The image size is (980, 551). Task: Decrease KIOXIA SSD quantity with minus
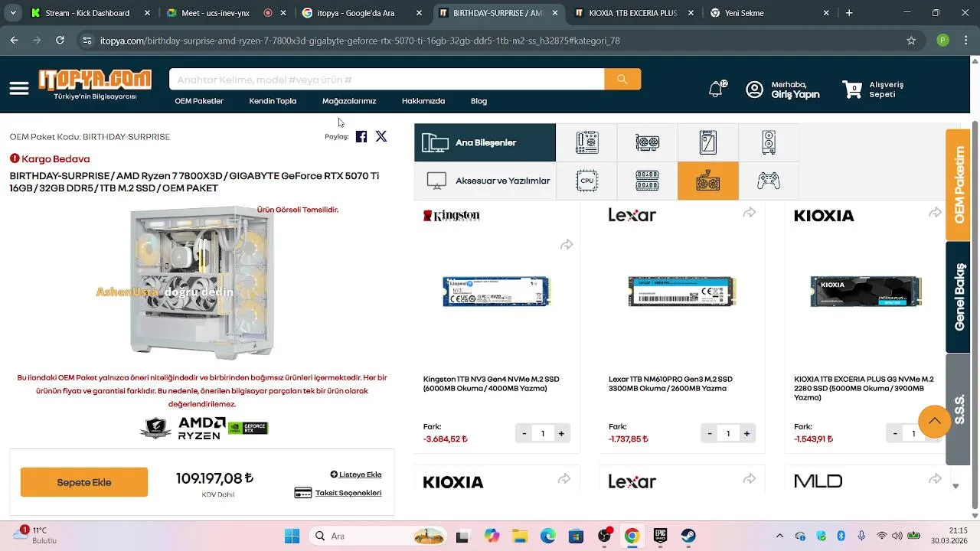point(895,434)
